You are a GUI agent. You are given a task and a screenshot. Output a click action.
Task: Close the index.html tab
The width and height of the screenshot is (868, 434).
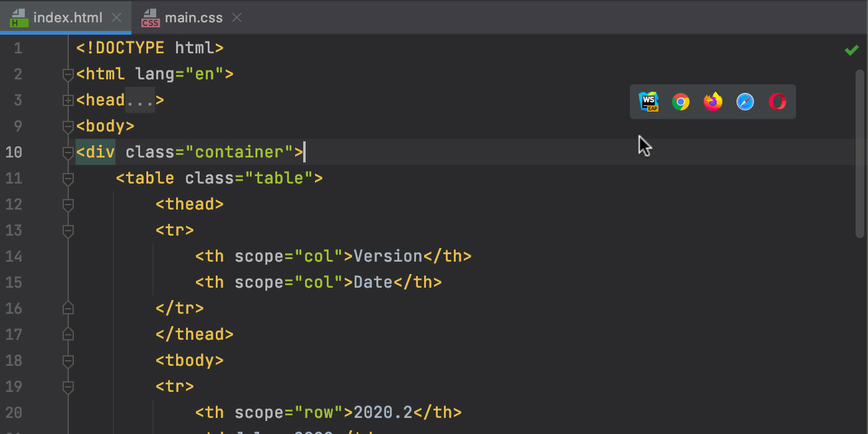click(x=117, y=17)
